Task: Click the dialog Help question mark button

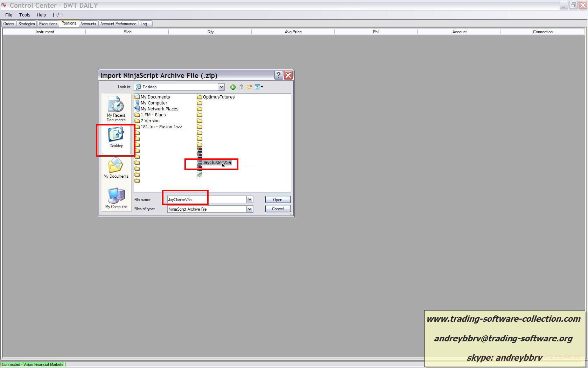Action: click(278, 75)
